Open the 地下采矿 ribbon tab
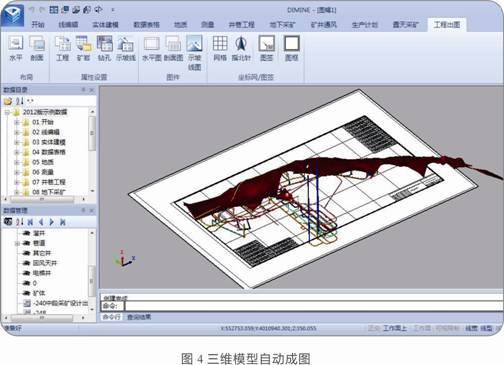 282,25
